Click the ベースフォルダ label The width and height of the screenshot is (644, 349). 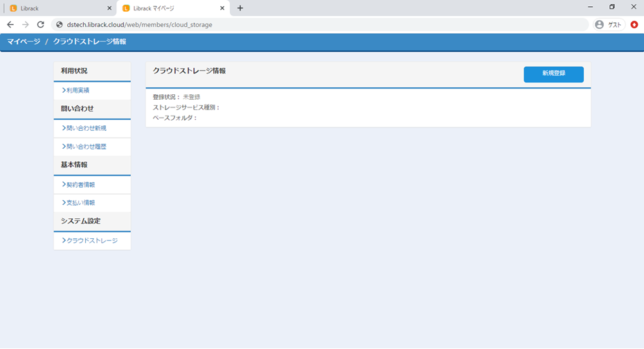(x=175, y=118)
